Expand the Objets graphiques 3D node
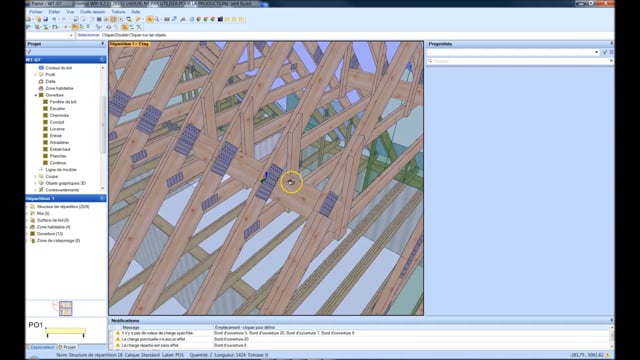The width and height of the screenshot is (640, 360). pos(36,183)
